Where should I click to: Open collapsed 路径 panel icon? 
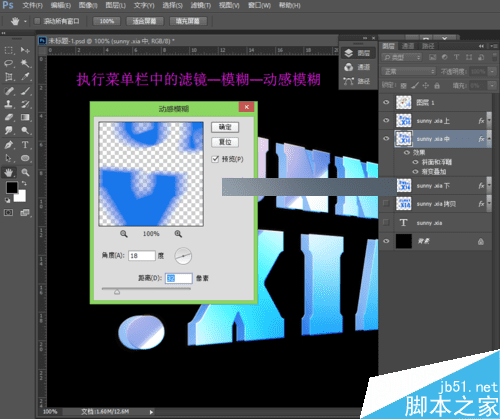(x=349, y=81)
